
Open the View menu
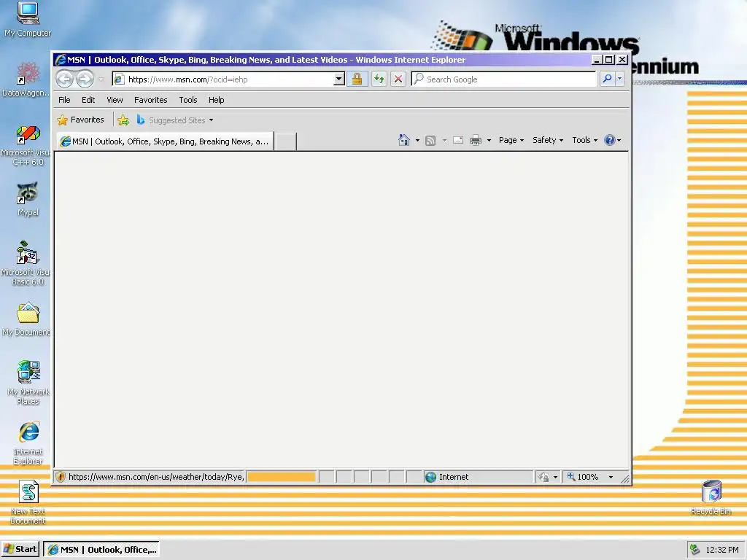(x=115, y=100)
